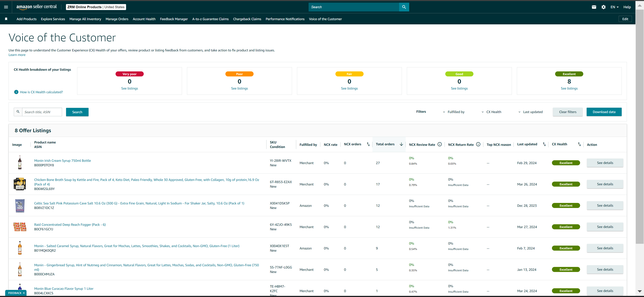Open Explore Services menu item
This screenshot has height=297, width=644.
coord(53,19)
